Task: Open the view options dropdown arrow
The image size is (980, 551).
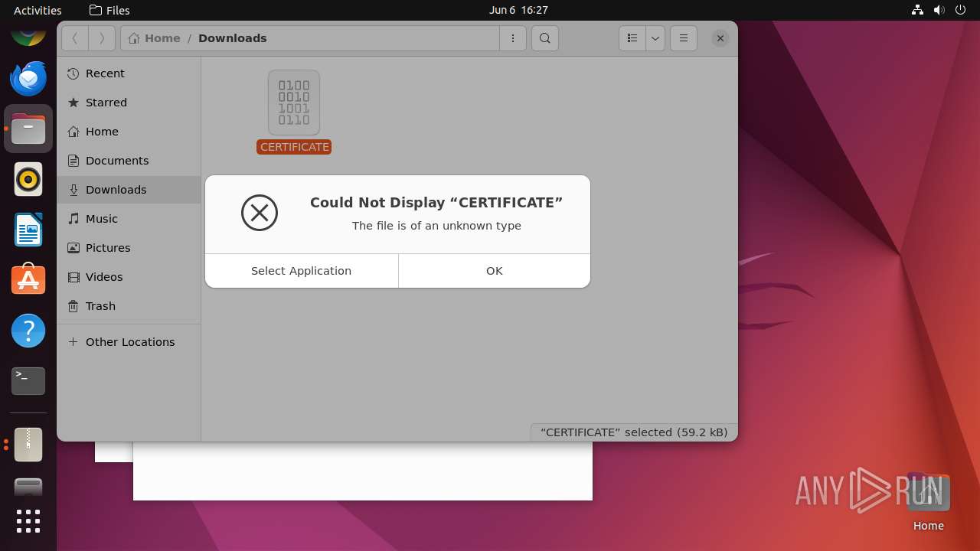Action: [655, 38]
